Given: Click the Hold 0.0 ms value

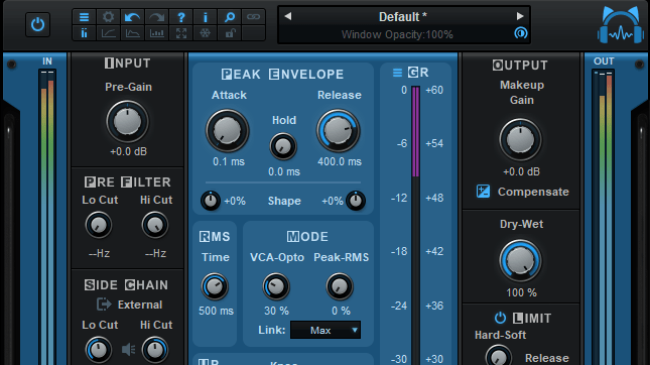Looking at the screenshot, I should tap(284, 171).
